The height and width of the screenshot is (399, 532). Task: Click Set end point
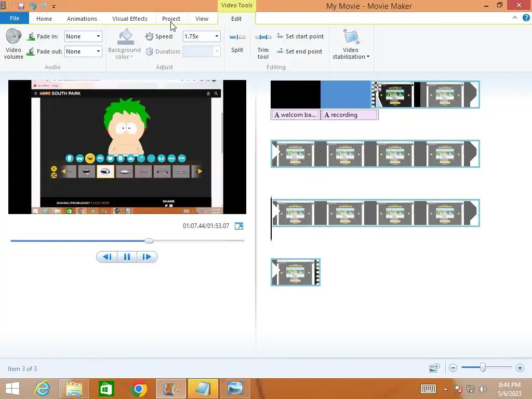[x=299, y=51]
